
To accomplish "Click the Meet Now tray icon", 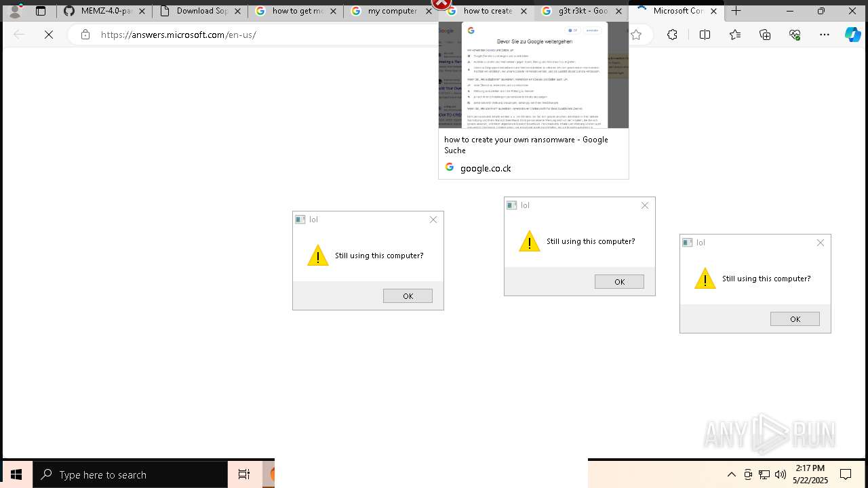I will pyautogui.click(x=748, y=474).
